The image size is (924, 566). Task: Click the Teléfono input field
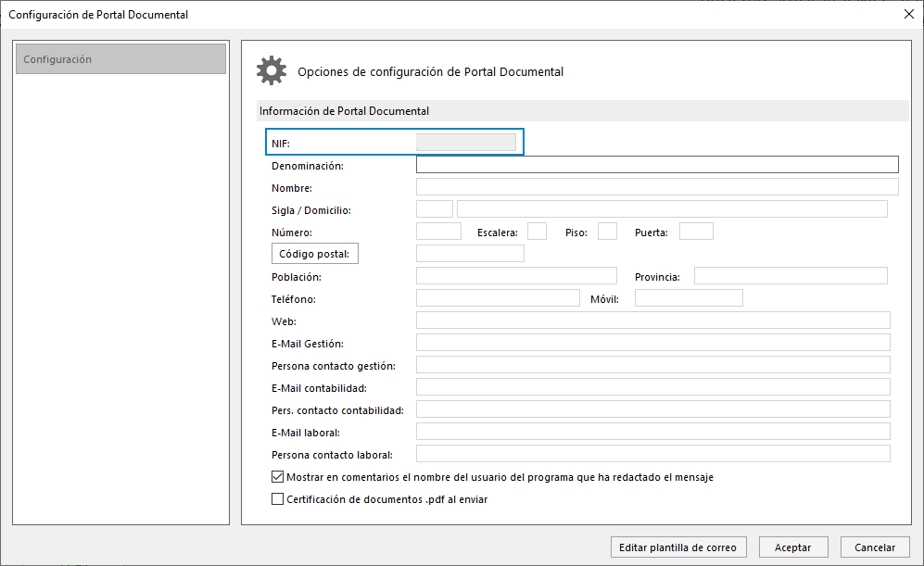[498, 298]
